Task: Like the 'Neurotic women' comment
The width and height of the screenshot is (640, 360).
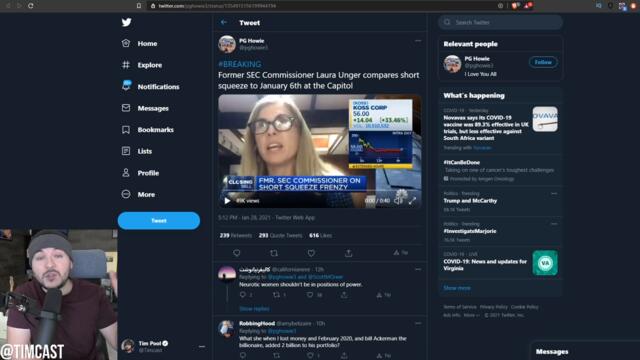Action: pyautogui.click(x=310, y=295)
